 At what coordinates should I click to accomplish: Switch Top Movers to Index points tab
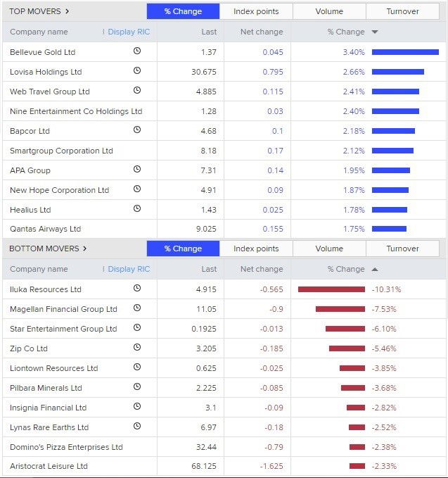point(256,11)
